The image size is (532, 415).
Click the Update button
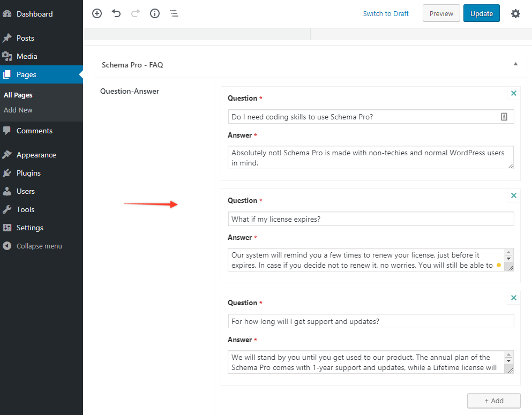tap(481, 13)
